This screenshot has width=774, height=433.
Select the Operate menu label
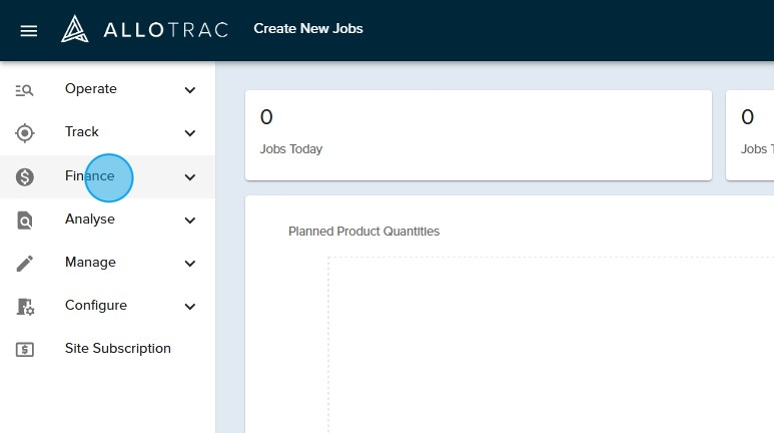coord(90,89)
